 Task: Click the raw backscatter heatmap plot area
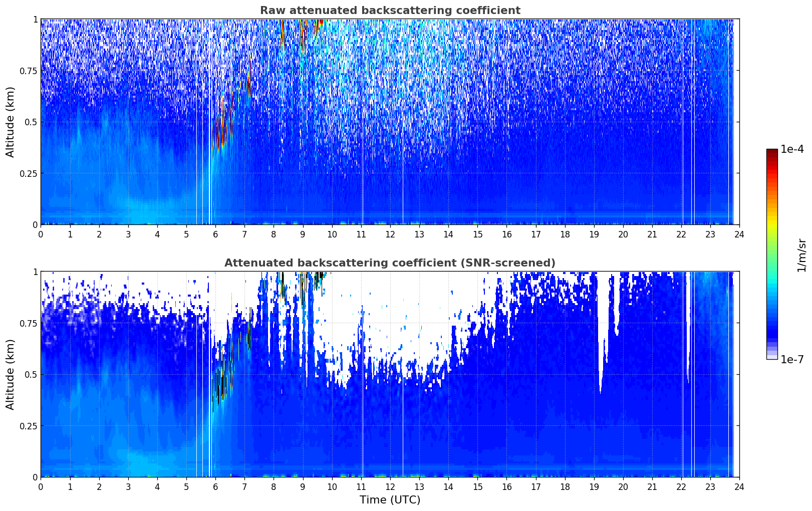390,122
